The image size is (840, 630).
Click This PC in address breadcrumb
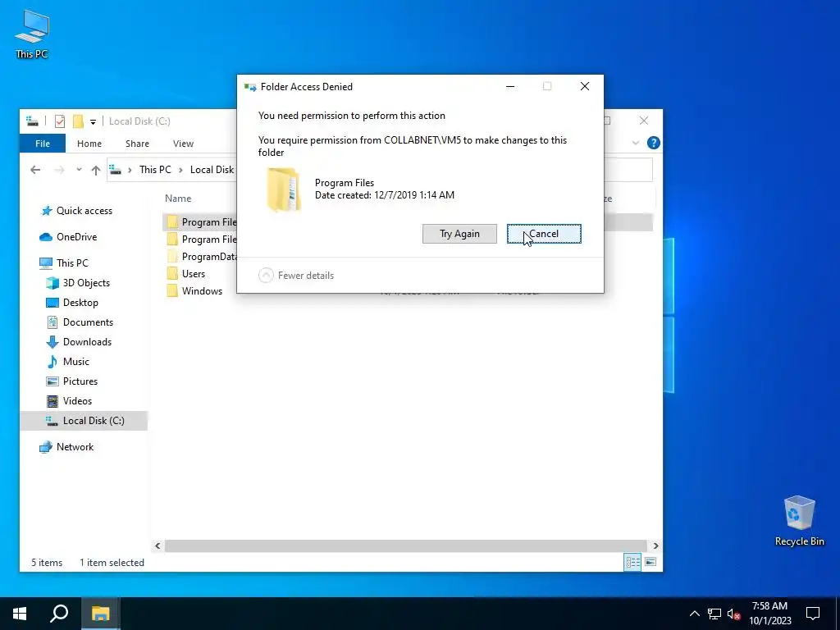[155, 170]
